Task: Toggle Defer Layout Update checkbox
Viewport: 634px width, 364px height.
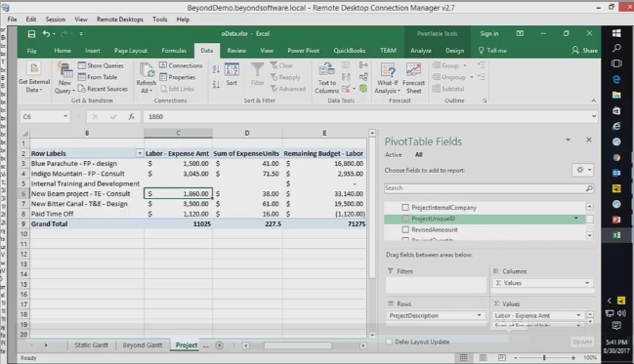Action: [389, 342]
